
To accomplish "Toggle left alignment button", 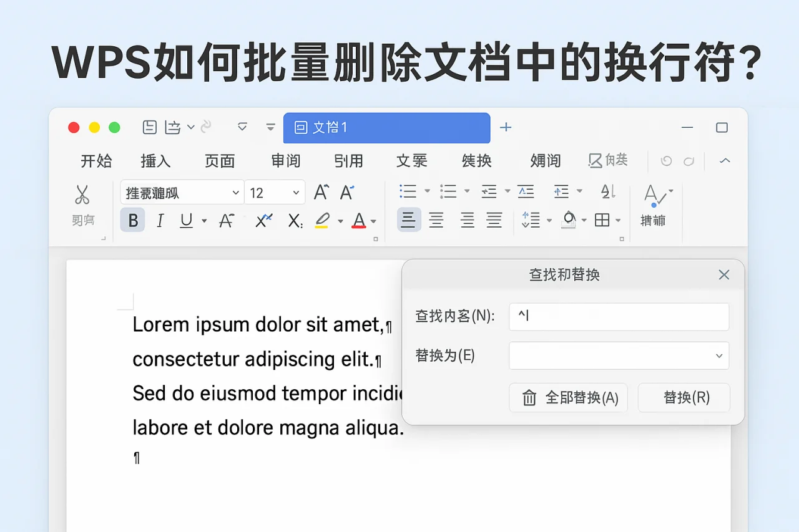I will [409, 220].
